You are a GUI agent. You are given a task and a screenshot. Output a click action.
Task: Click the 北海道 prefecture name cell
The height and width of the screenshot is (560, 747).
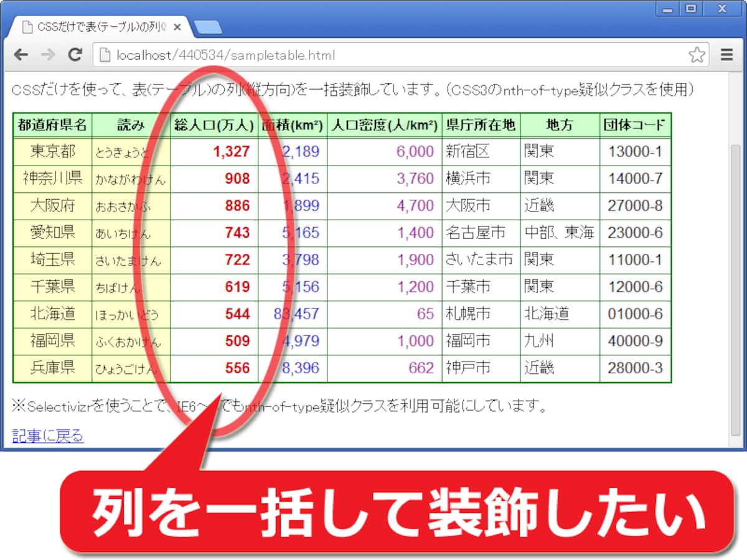point(52,314)
